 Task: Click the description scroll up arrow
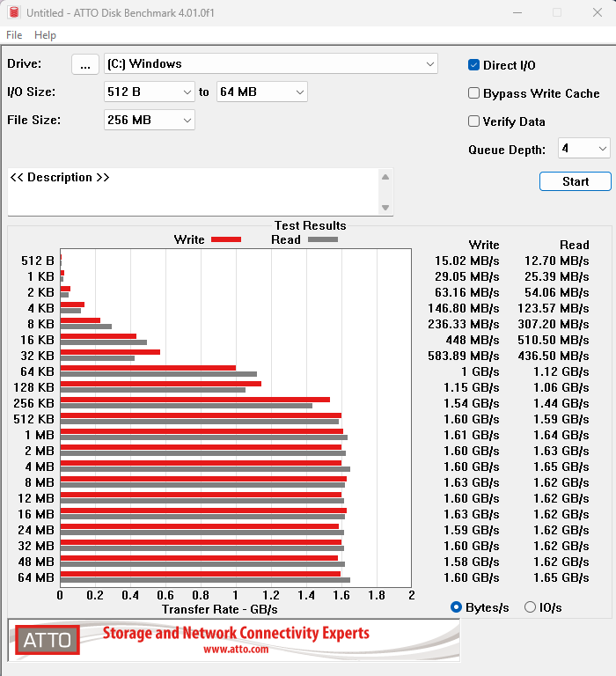click(385, 177)
